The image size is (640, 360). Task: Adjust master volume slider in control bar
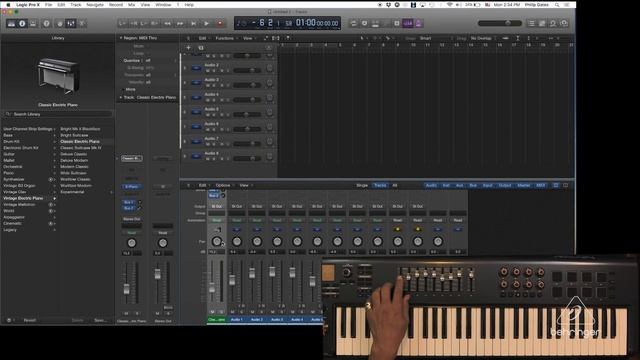[x=500, y=23]
